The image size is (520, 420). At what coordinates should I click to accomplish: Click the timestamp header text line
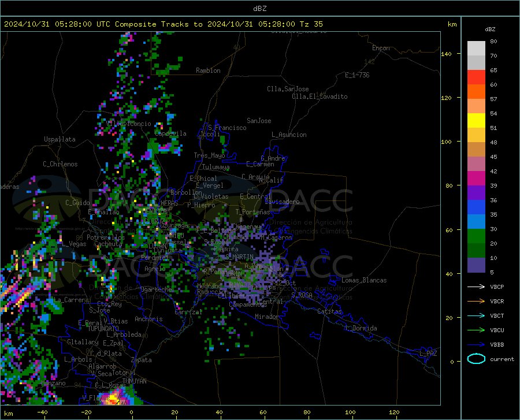point(163,24)
